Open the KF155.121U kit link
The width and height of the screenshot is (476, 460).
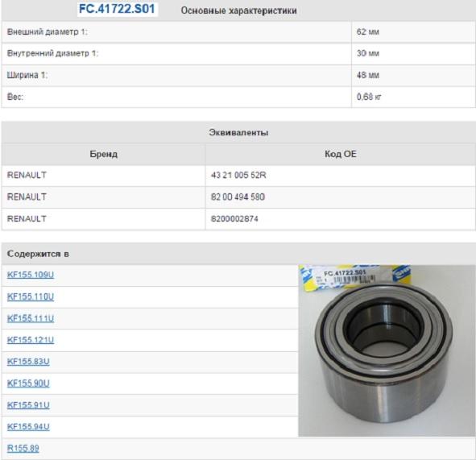(31, 340)
